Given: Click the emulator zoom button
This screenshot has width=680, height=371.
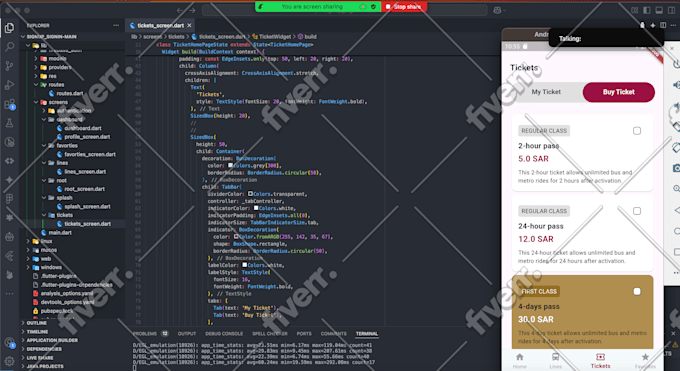Looking at the screenshot, I should (x=676, y=189).
